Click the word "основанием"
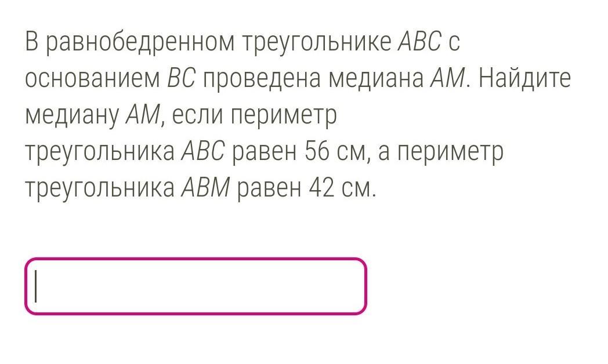Screen dimensions: 608x364 [92, 79]
